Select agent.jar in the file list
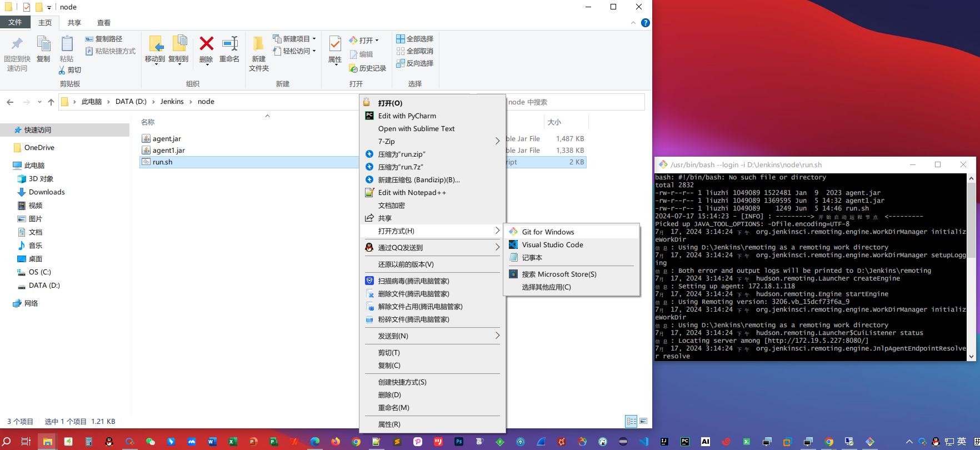Image resolution: width=980 pixels, height=450 pixels. [x=167, y=139]
